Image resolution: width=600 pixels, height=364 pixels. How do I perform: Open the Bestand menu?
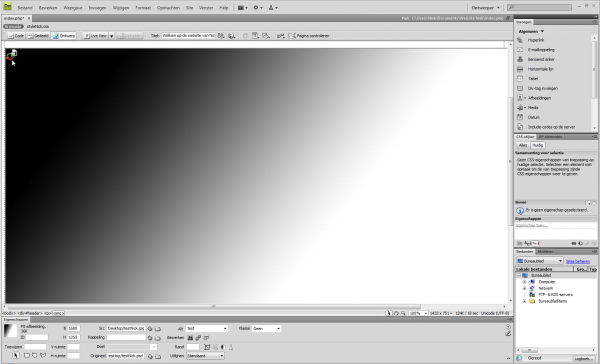click(25, 8)
